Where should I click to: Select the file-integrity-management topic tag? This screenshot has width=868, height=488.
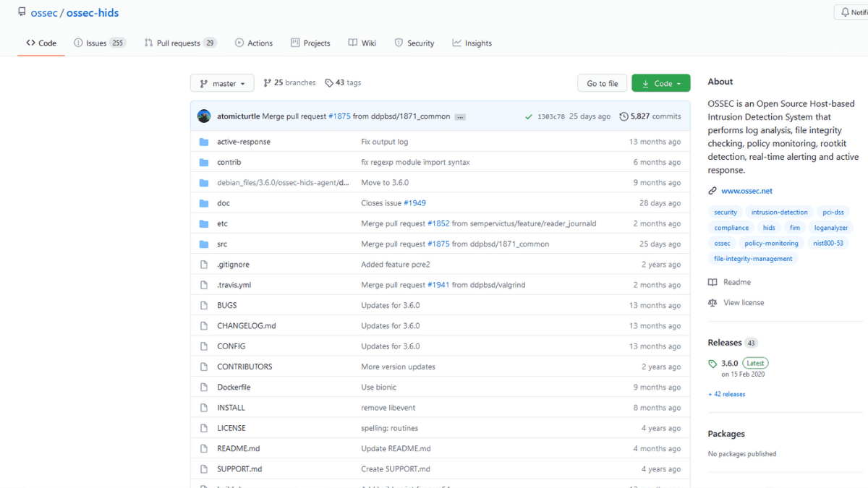tap(753, 259)
